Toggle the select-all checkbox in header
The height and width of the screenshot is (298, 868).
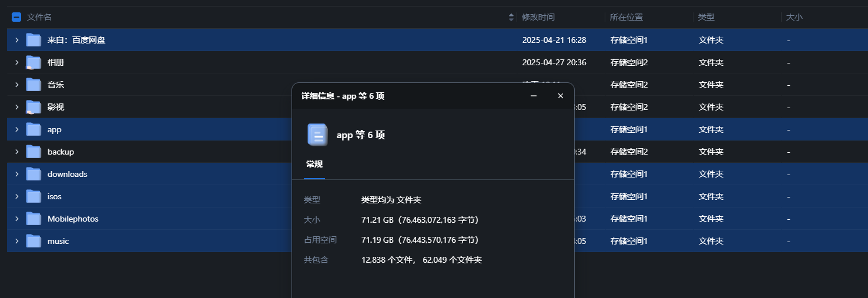click(x=16, y=18)
